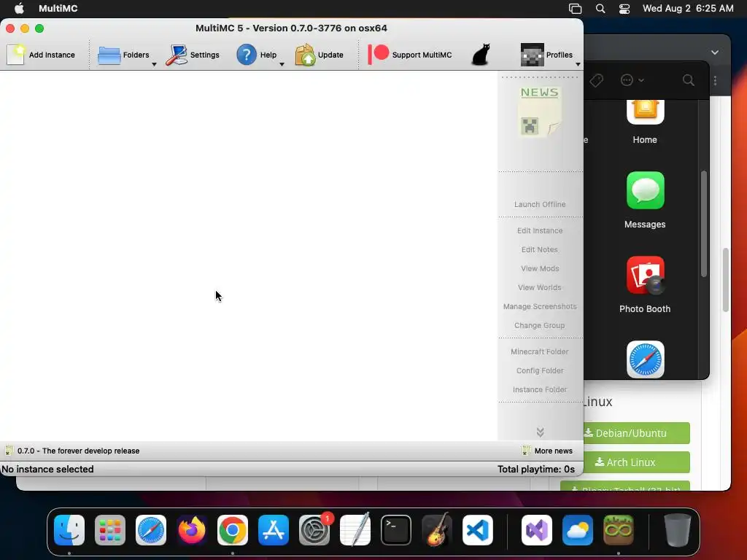Click the background Finder window scrollbar
747x560 pixels.
704,224
